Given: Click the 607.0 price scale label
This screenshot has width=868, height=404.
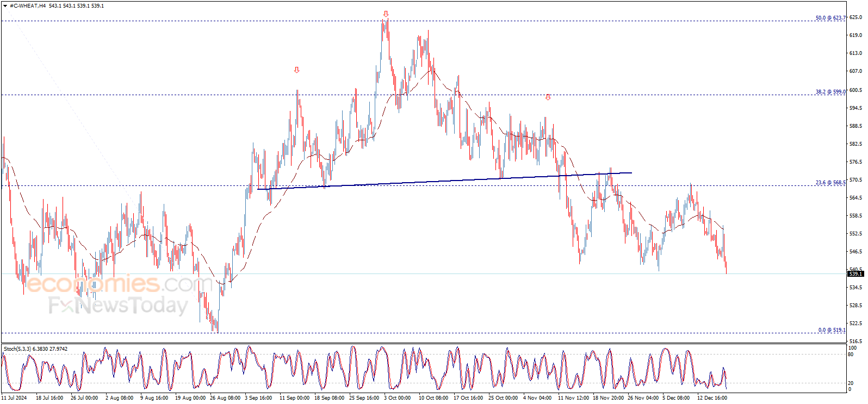Looking at the screenshot, I should pos(855,71).
